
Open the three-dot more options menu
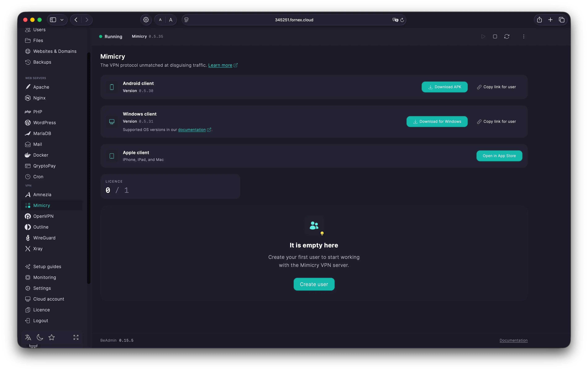pyautogui.click(x=524, y=37)
